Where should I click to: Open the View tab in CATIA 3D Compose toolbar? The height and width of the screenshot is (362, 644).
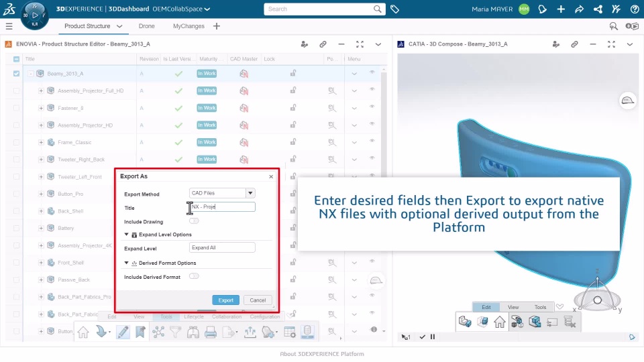(x=513, y=307)
